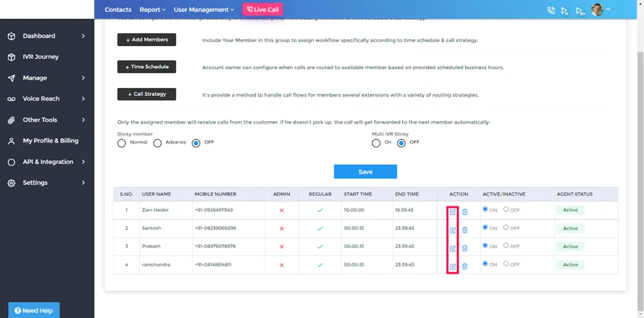Click the Need Help button
Viewport: 644px width, 318px height.
[34, 311]
